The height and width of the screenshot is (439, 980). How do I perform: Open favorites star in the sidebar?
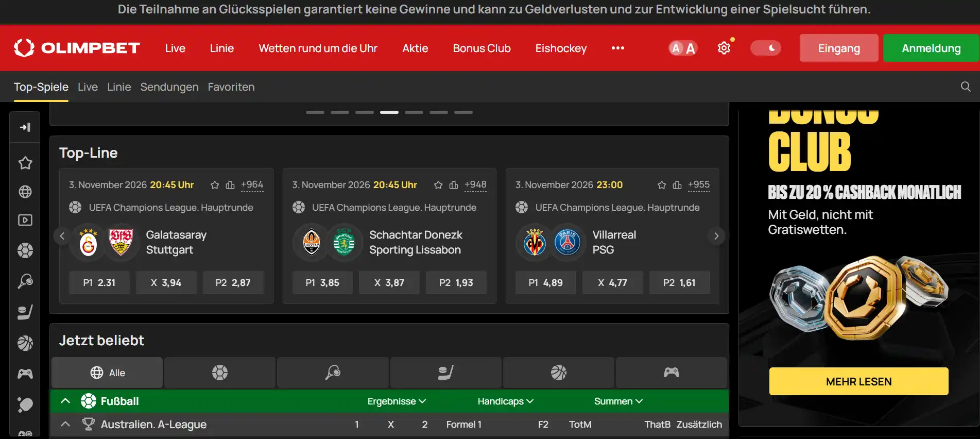click(x=25, y=163)
